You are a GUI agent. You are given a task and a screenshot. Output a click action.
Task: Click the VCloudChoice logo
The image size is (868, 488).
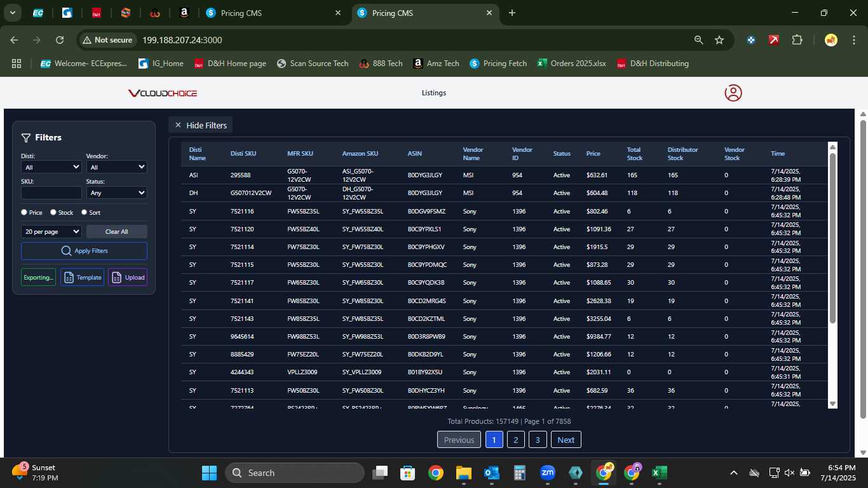pos(163,93)
